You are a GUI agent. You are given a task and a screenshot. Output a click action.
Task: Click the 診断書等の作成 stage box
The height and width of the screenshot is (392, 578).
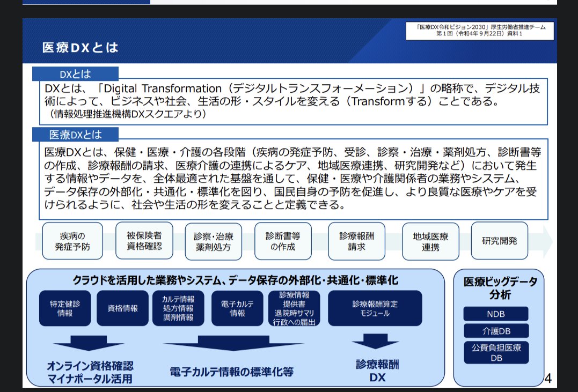[283, 241]
